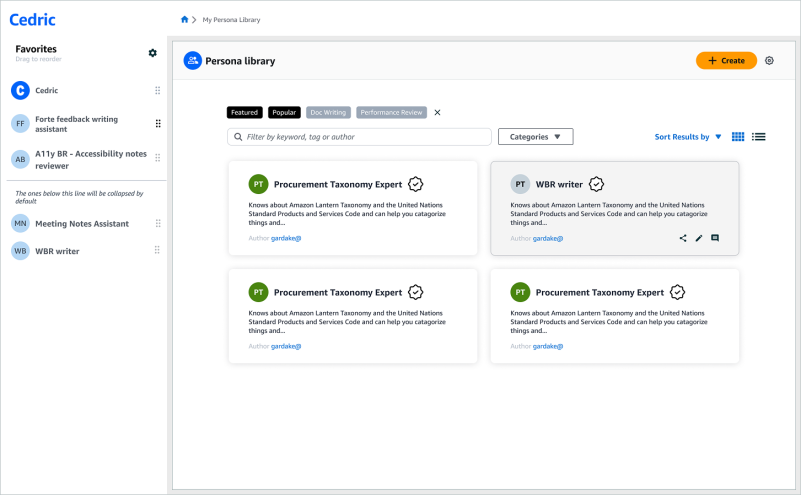Open the Categories dropdown
The image size is (801, 495).
tap(535, 137)
